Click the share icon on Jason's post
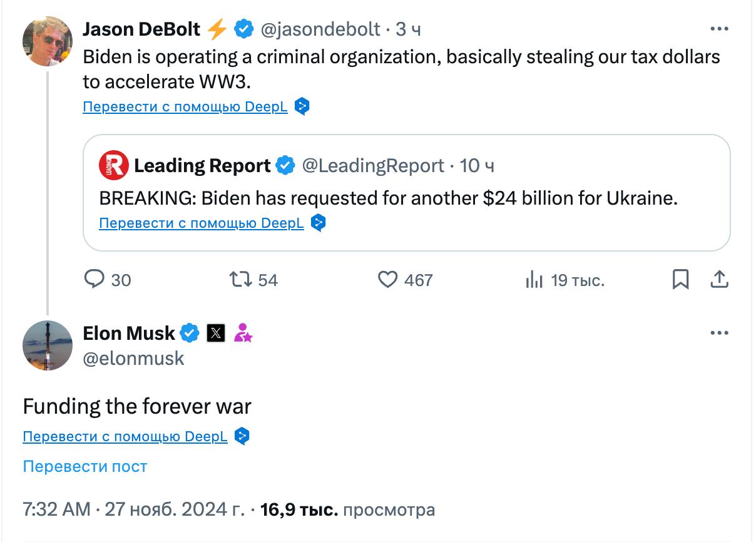 click(x=720, y=279)
